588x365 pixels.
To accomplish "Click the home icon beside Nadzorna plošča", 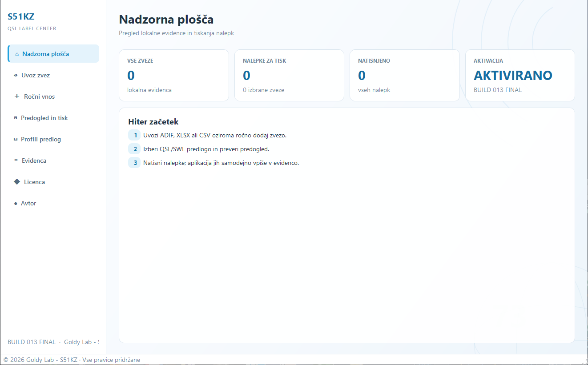I will (17, 54).
